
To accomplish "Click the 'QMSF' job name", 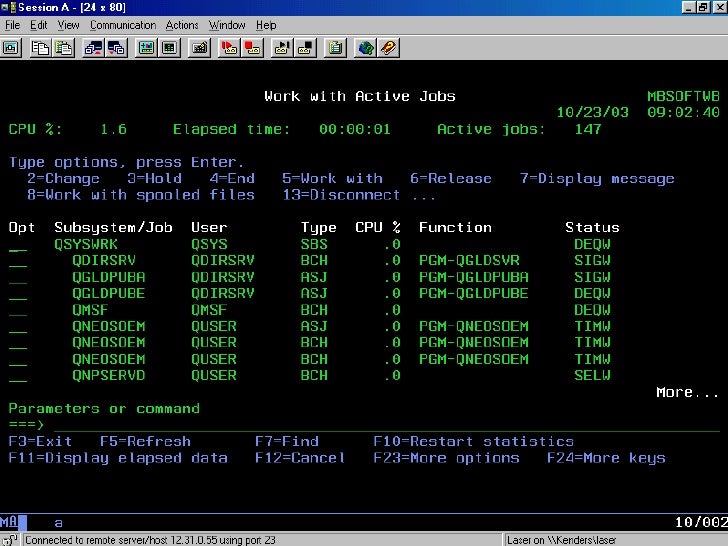I will tap(90, 310).
